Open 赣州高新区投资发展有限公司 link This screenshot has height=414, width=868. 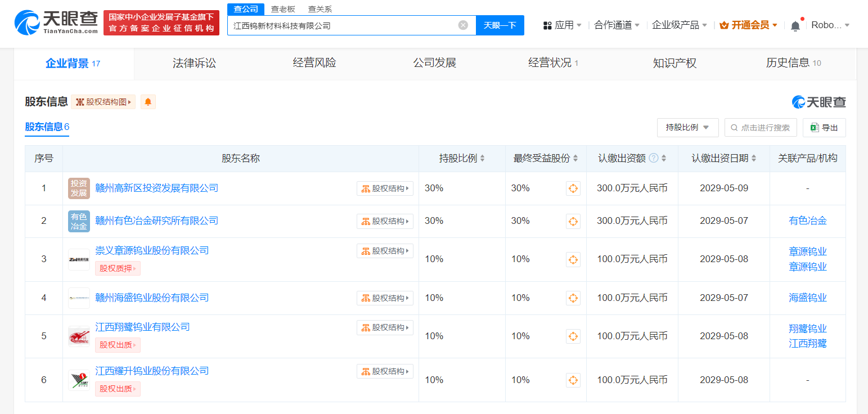coord(157,188)
